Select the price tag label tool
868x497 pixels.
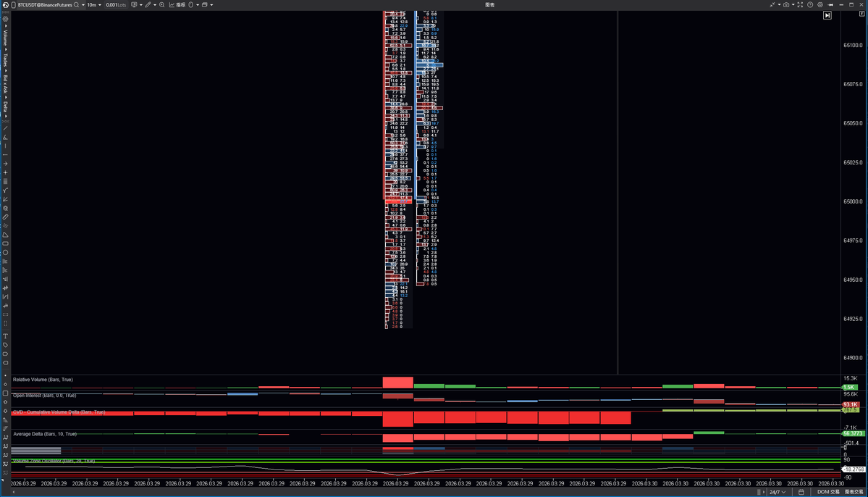point(6,345)
